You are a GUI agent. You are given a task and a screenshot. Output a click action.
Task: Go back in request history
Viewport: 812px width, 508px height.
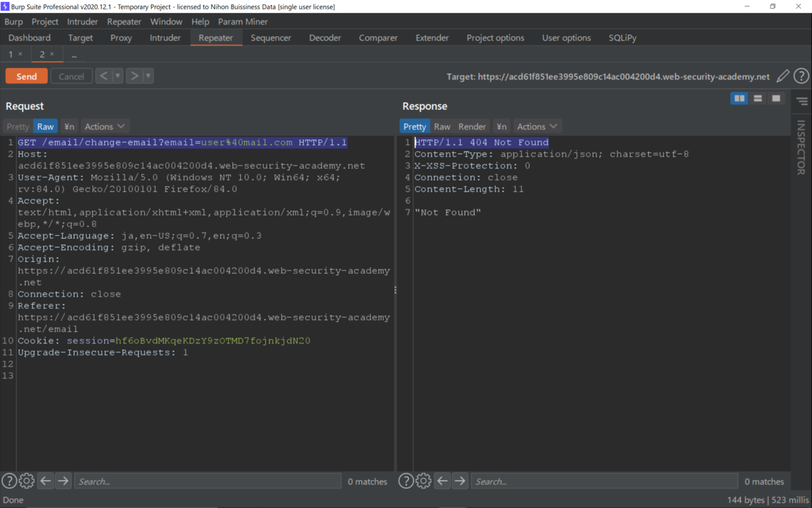[x=104, y=76]
